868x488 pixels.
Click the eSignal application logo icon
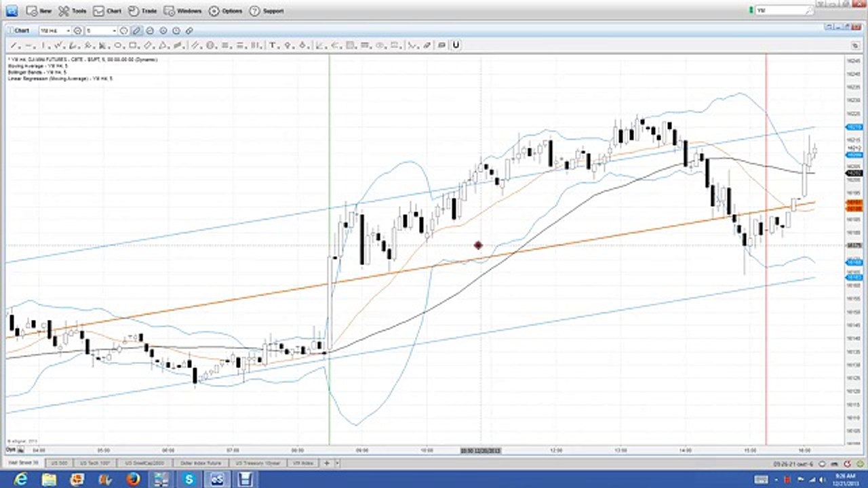pyautogui.click(x=12, y=11)
